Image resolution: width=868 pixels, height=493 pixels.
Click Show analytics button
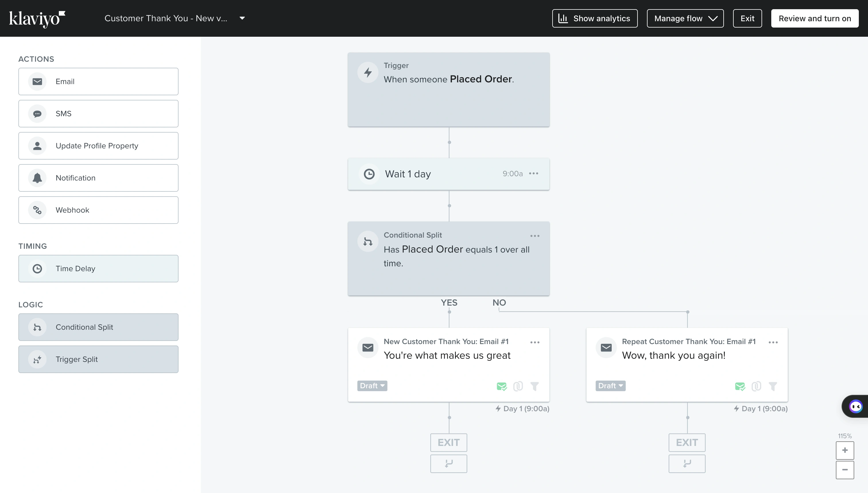click(595, 18)
